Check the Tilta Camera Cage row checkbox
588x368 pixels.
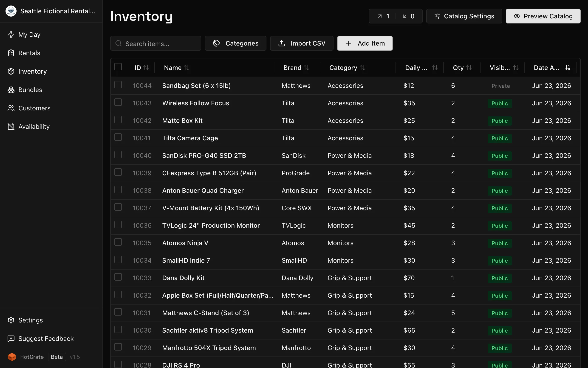[x=118, y=137]
